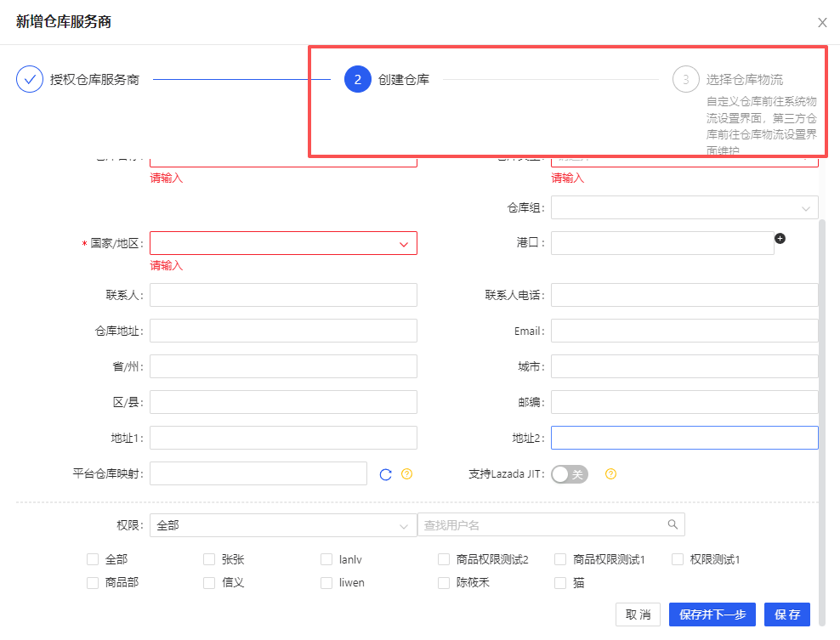
Task: Tick the 商品权限测试2 checkbox
Action: (444, 559)
